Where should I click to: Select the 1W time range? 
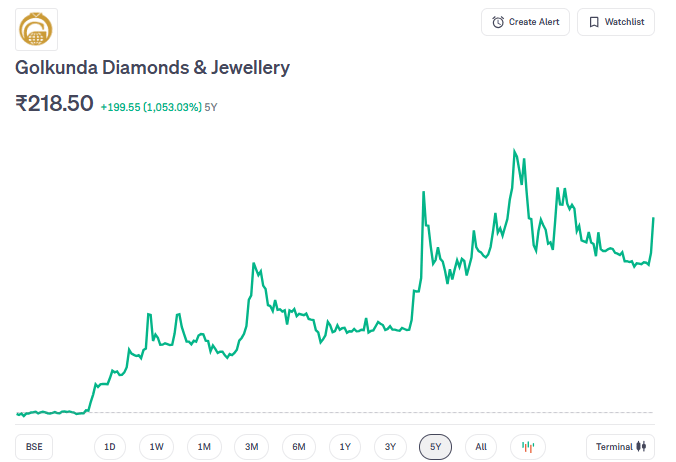click(x=157, y=446)
